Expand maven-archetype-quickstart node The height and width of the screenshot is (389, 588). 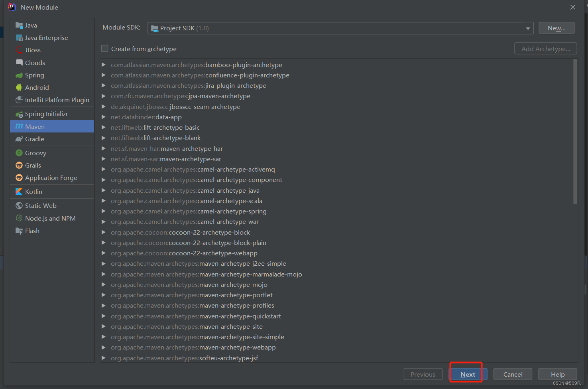104,316
